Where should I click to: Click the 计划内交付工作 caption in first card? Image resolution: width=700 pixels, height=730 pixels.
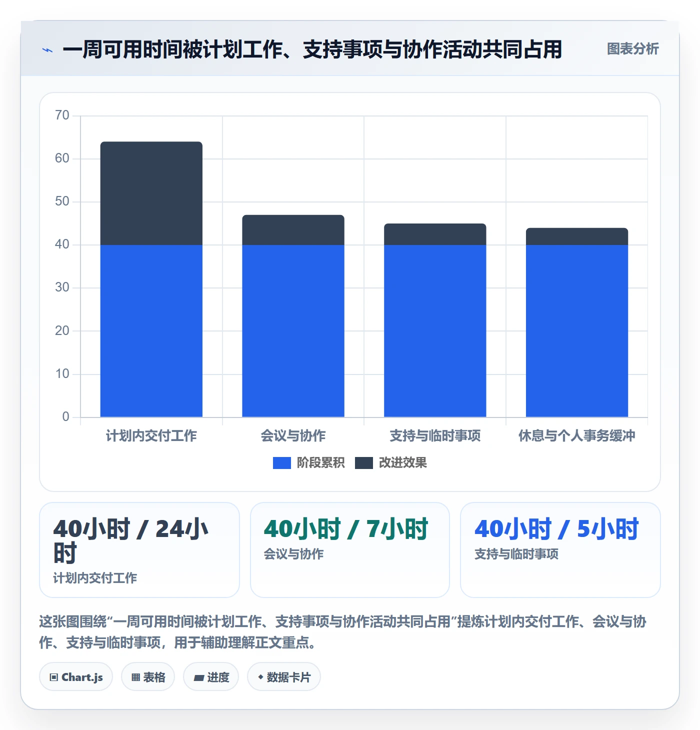[x=95, y=578]
